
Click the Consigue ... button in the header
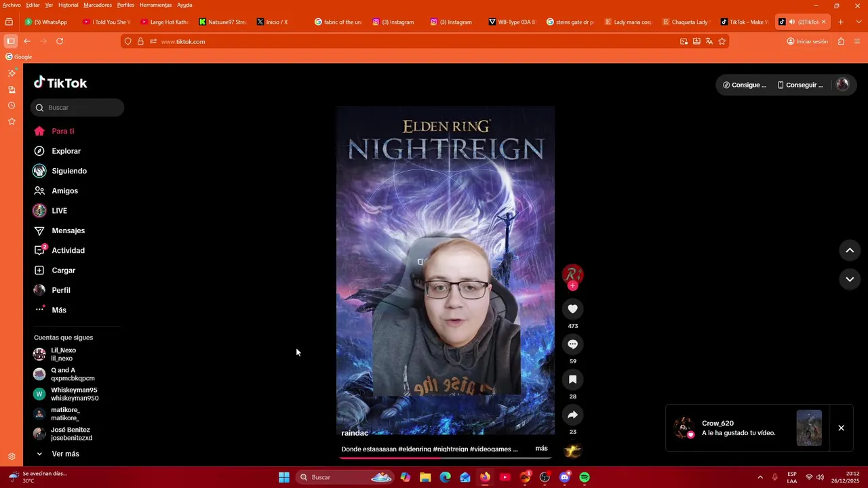(x=745, y=85)
